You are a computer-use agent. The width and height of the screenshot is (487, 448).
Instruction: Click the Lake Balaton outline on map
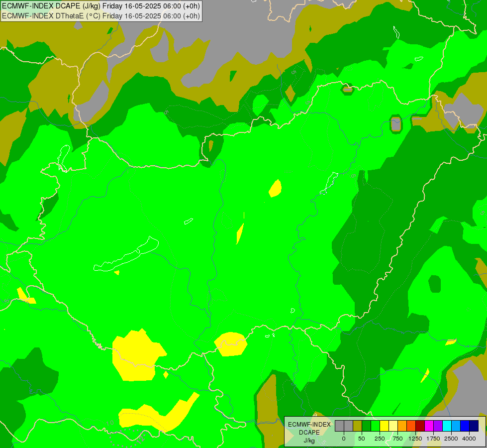click(x=126, y=254)
